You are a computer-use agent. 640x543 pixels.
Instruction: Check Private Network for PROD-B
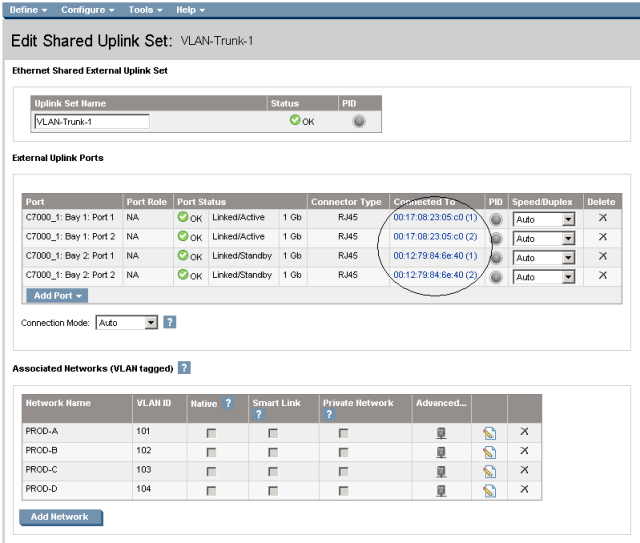(x=343, y=452)
